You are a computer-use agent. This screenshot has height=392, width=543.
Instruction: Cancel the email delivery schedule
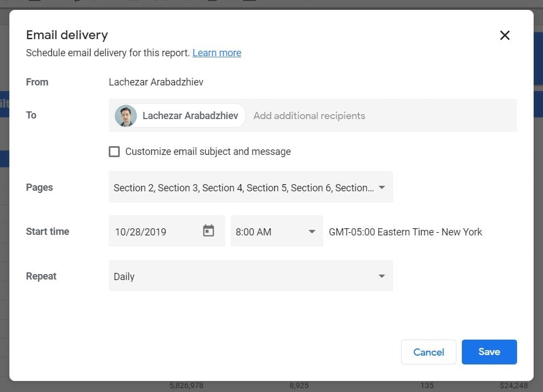[x=428, y=352]
